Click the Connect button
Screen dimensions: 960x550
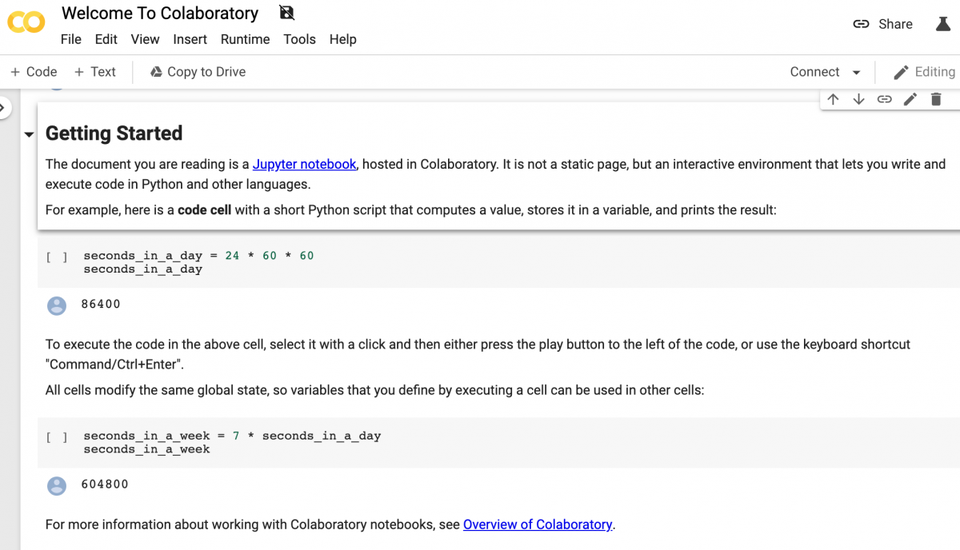pos(814,72)
